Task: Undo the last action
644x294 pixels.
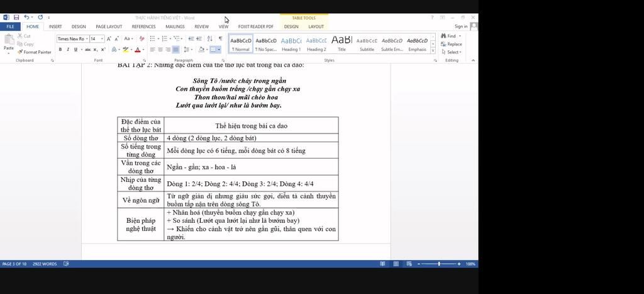Action: point(26,17)
